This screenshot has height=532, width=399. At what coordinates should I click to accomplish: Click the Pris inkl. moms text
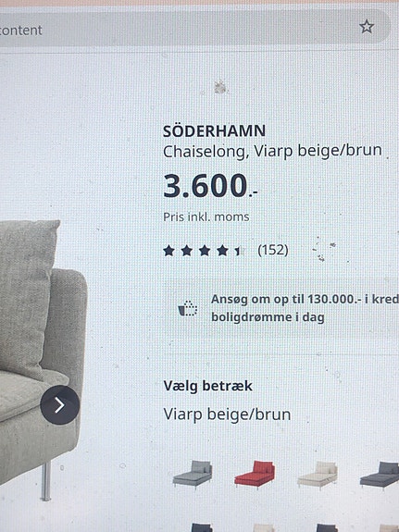tap(206, 217)
